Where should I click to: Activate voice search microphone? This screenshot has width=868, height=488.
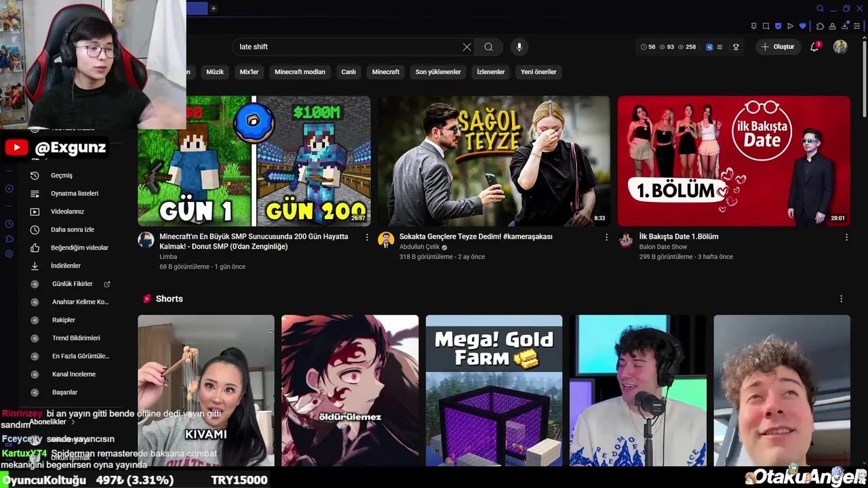pyautogui.click(x=519, y=47)
